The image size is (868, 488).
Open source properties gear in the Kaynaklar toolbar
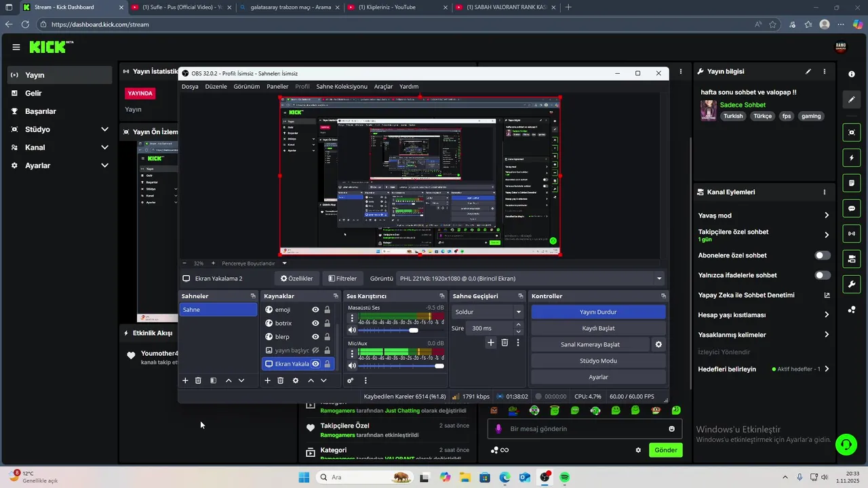pyautogui.click(x=296, y=381)
